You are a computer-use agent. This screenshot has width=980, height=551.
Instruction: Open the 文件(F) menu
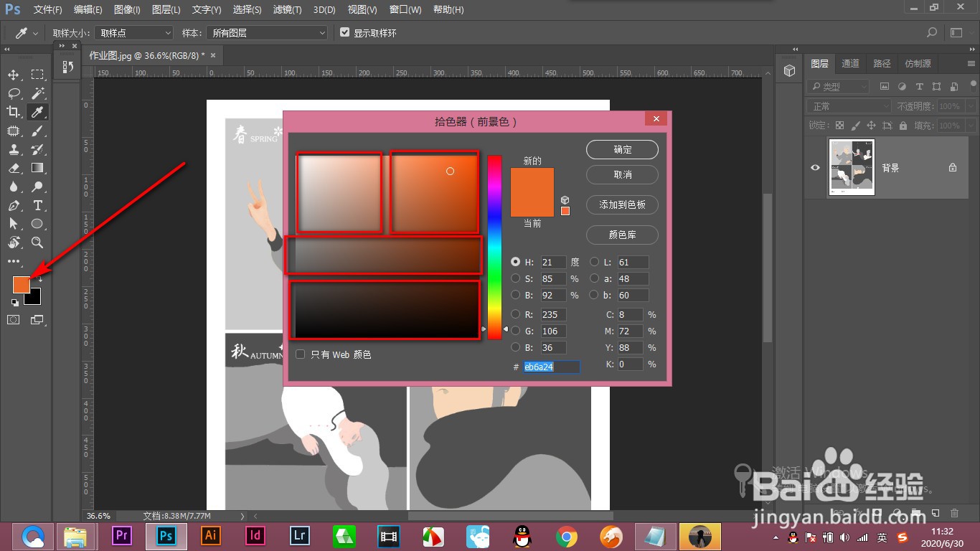point(47,9)
